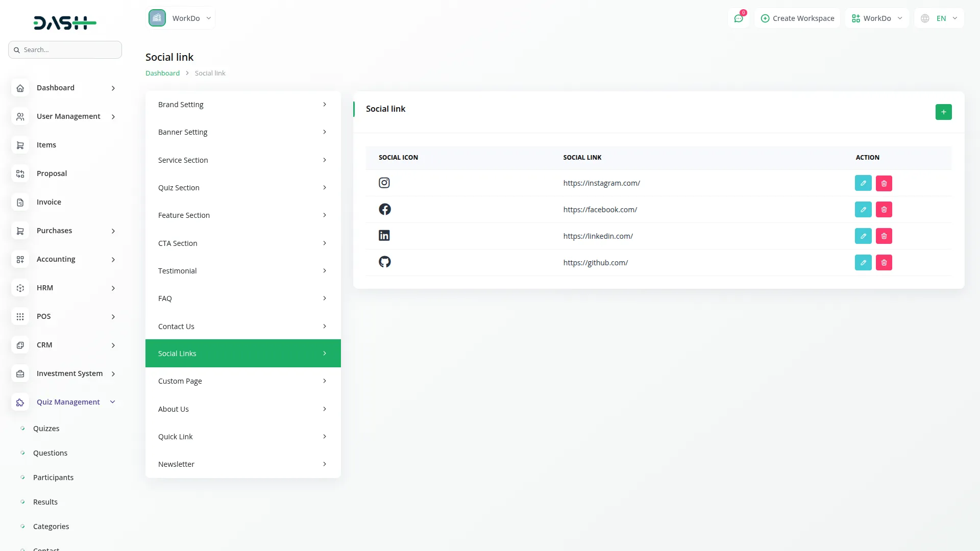980x551 pixels.
Task: Edit the LinkedIn social link
Action: click(x=863, y=236)
